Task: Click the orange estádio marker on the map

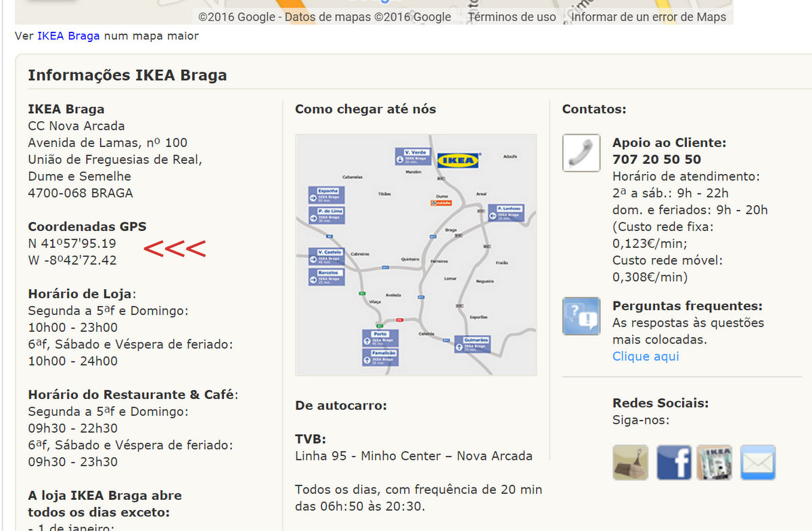Action: [x=440, y=203]
